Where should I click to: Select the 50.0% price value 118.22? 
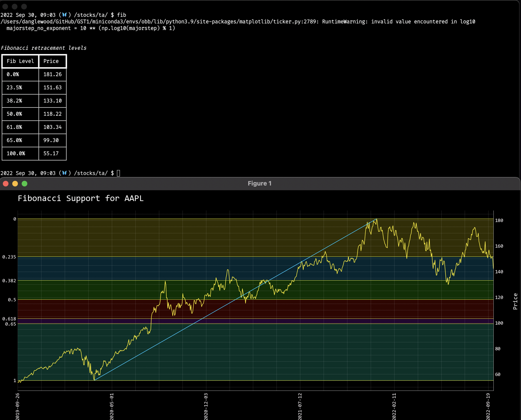[x=52, y=114]
